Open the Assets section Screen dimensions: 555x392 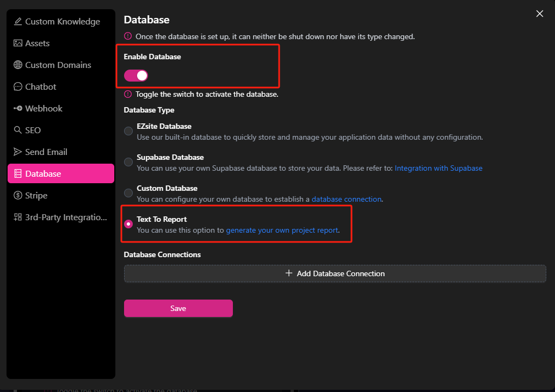click(x=61, y=43)
